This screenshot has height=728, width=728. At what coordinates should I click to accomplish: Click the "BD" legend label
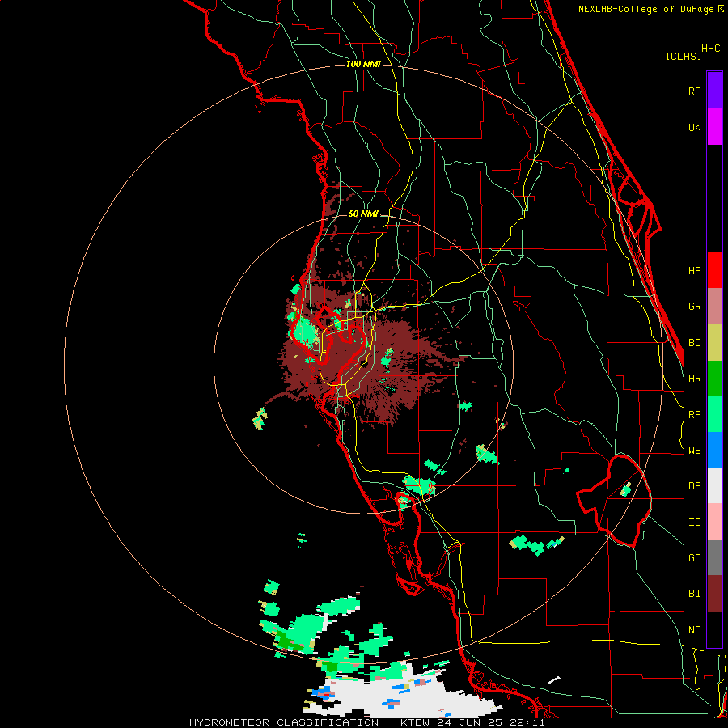click(694, 343)
